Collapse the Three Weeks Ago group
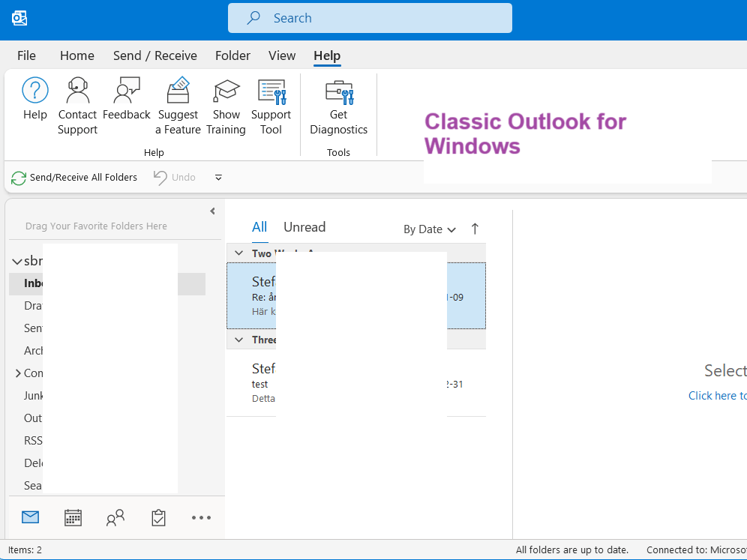 click(239, 340)
